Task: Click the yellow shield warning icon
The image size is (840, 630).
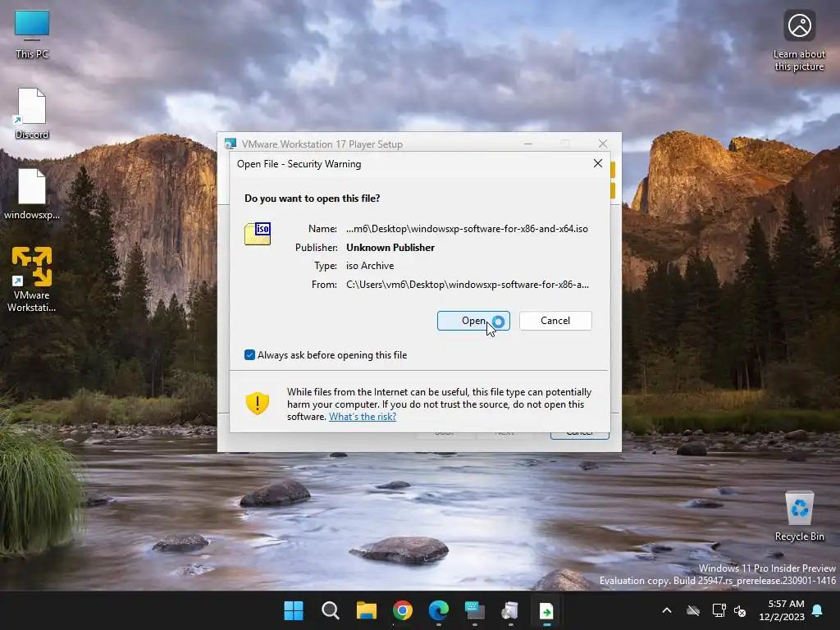Action: coord(257,404)
